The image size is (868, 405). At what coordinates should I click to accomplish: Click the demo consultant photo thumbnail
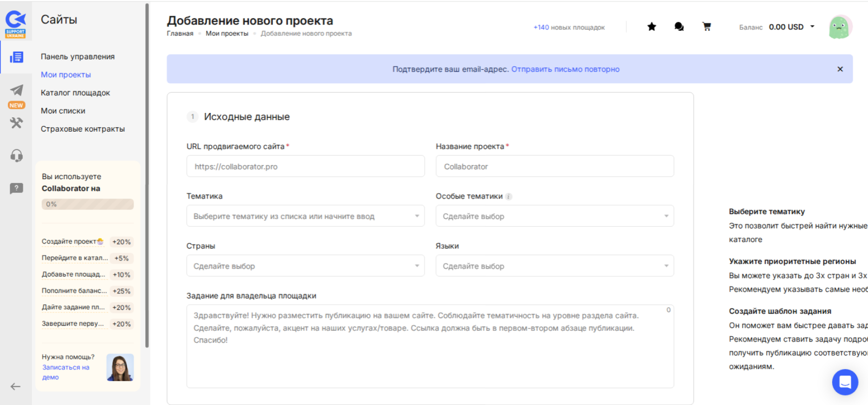click(x=120, y=368)
